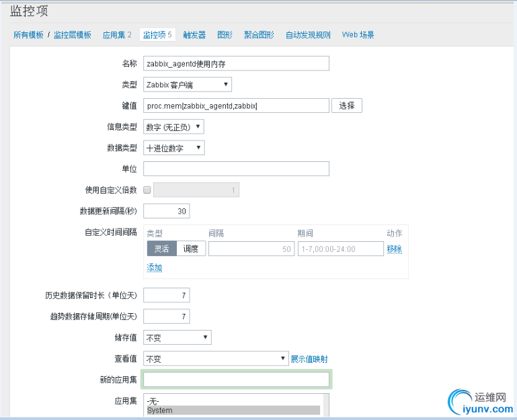Image resolution: width=517 pixels, height=420 pixels.
Task: Go to 所有模板 breadcrumb link
Action: point(28,35)
